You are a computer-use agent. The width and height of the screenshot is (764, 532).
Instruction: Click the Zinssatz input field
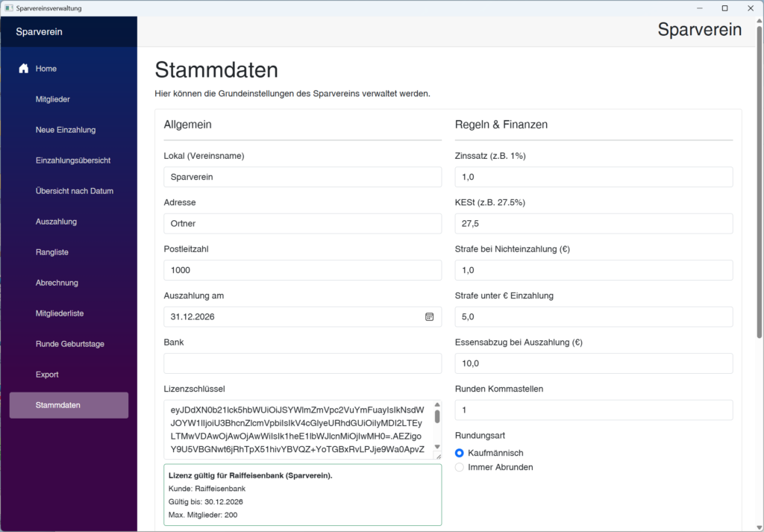coord(593,177)
